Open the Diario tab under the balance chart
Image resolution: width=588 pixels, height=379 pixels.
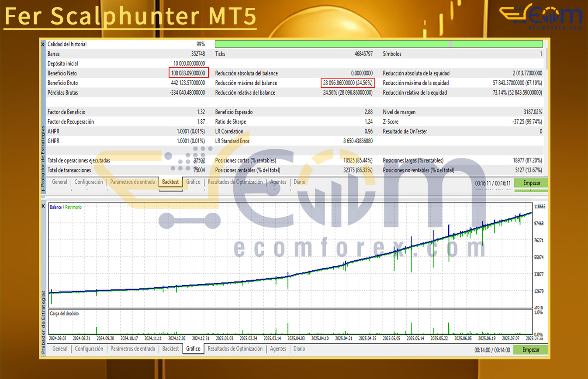pyautogui.click(x=299, y=349)
